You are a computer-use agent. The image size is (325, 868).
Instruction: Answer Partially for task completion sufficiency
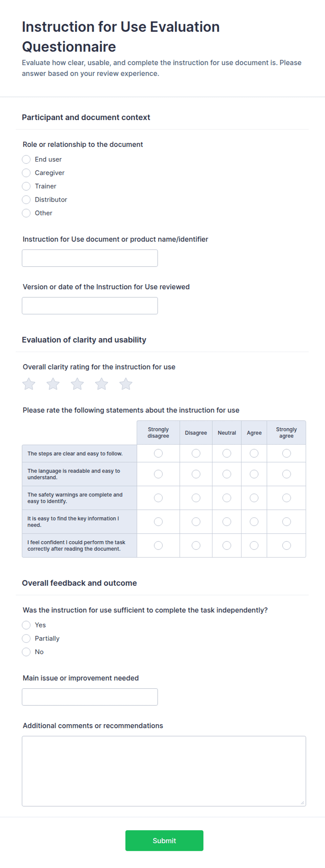[x=26, y=639]
